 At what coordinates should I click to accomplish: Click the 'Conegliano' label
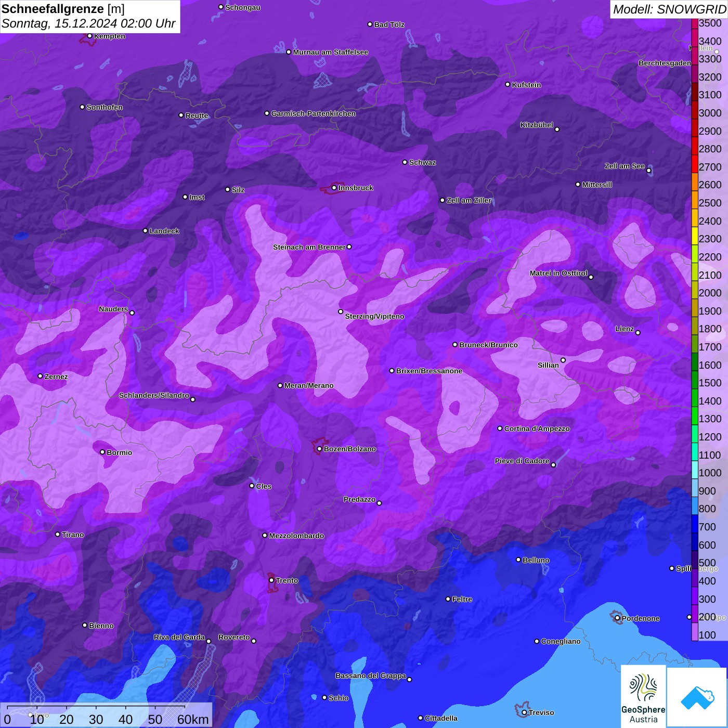[x=561, y=641]
